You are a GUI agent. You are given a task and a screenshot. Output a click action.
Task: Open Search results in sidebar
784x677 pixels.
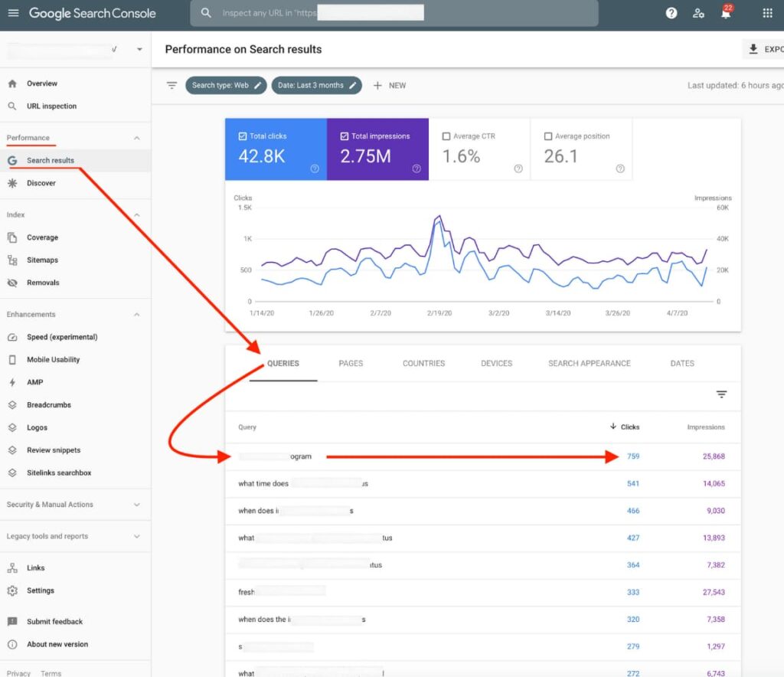tap(76, 161)
